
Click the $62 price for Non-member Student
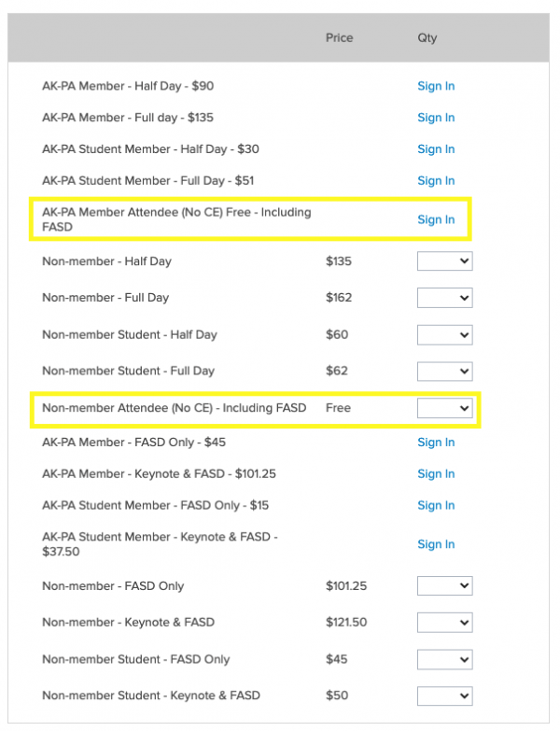coord(337,371)
